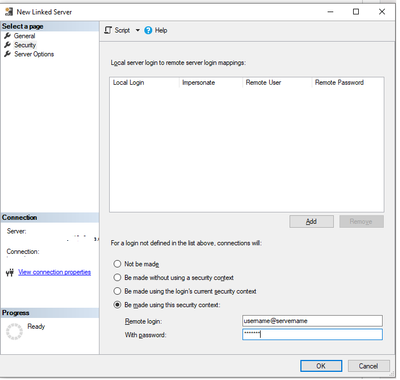Click the With password input field
Screen dimensions: 400x380
(x=312, y=334)
